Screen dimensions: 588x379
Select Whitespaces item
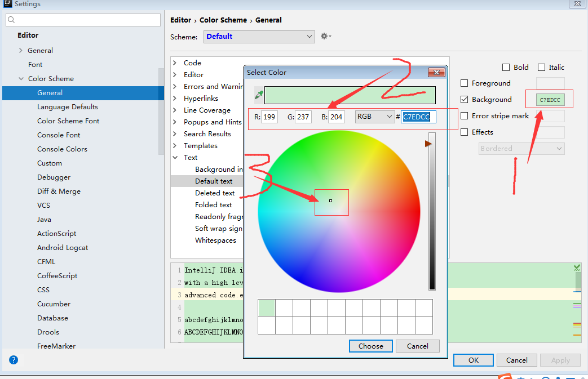[215, 240]
